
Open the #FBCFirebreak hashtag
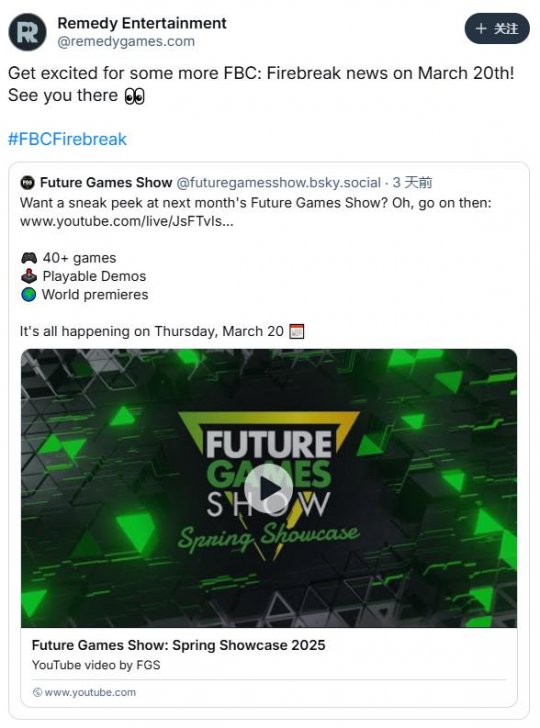point(67,139)
